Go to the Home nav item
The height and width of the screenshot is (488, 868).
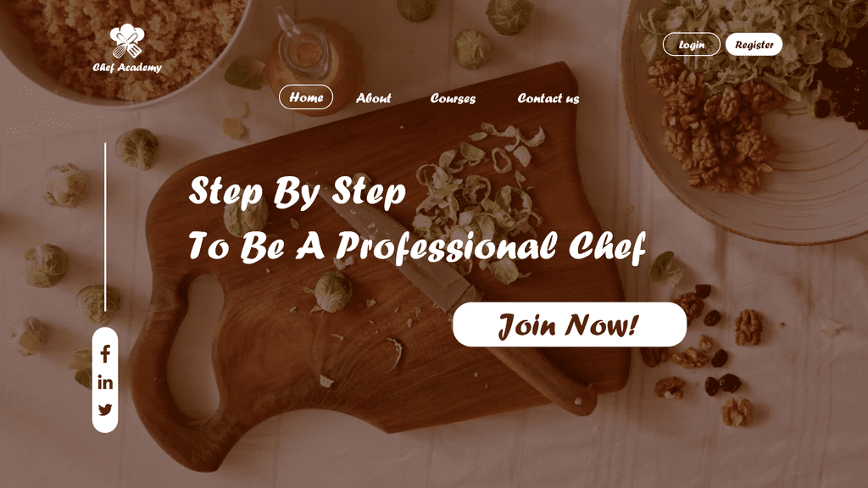point(305,97)
